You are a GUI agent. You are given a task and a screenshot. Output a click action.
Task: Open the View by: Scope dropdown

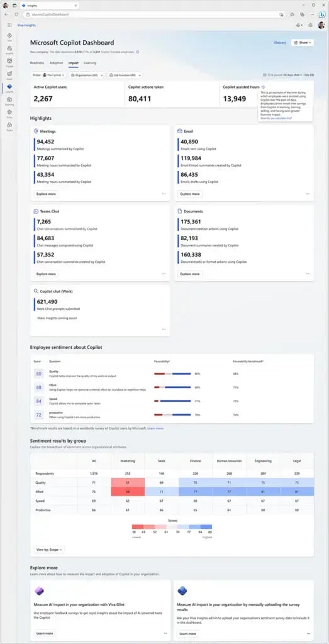click(49, 550)
